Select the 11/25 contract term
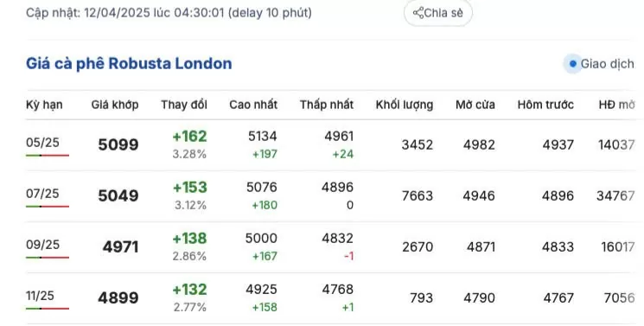 (40, 296)
